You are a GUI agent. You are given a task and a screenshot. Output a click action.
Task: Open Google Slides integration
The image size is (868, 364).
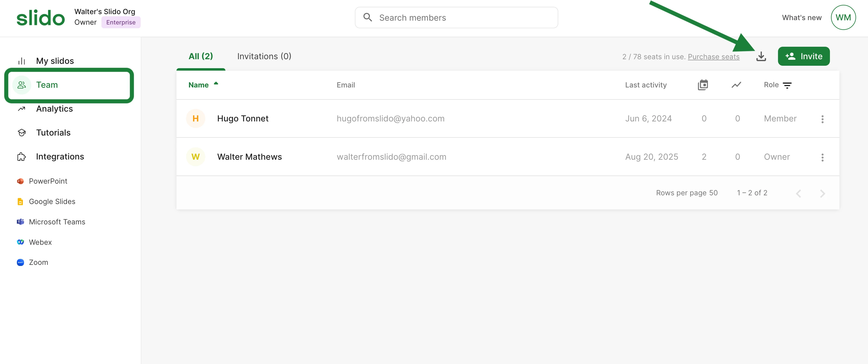(52, 201)
